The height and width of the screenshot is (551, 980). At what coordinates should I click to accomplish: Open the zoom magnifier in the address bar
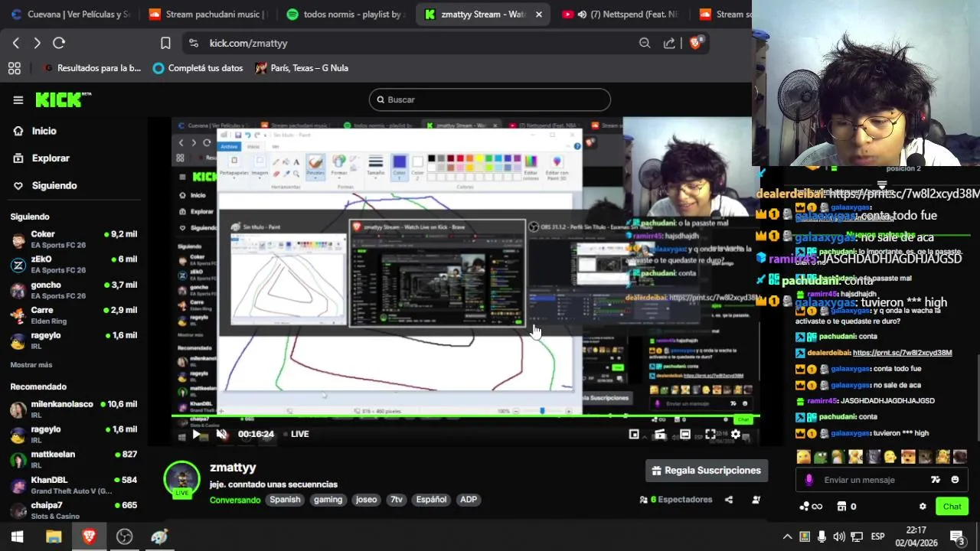pos(645,43)
